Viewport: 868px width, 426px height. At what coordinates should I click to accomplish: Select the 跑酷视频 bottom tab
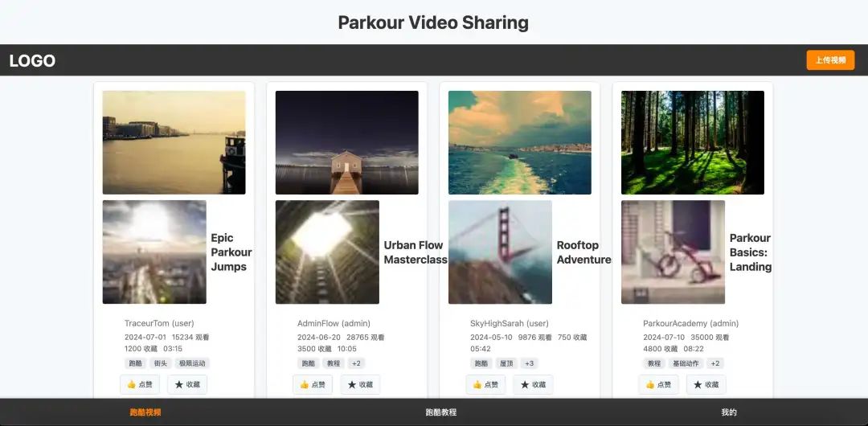pyautogui.click(x=145, y=412)
